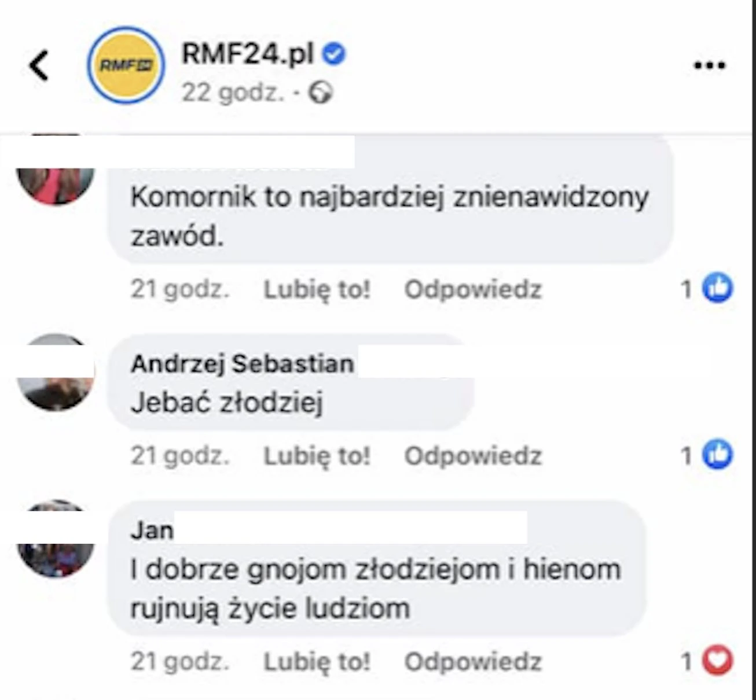
Task: Open Jan's profile avatar
Action: point(56,539)
